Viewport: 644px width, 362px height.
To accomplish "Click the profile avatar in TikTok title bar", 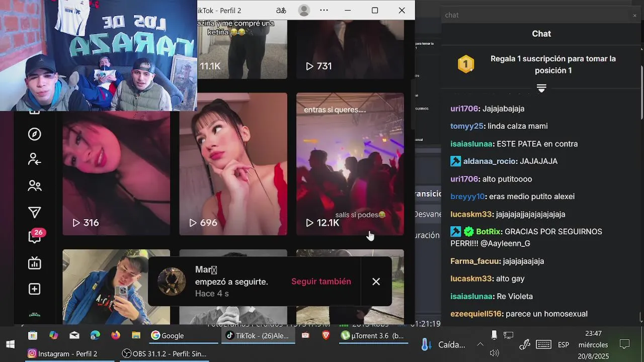I will tap(304, 10).
